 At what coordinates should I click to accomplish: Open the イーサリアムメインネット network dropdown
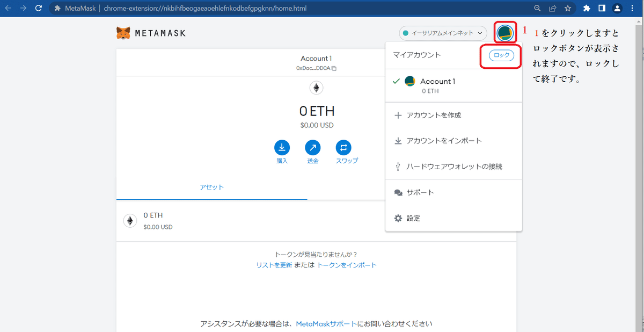[x=443, y=33]
